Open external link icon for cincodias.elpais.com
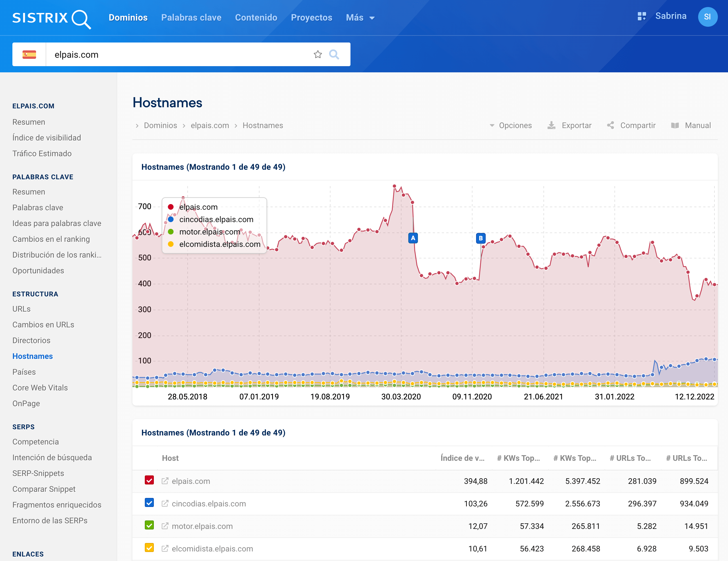The width and height of the screenshot is (728, 561). pyautogui.click(x=165, y=503)
